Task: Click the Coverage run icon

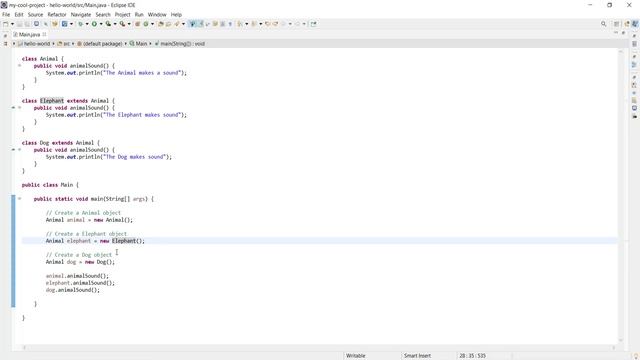Action: pyautogui.click(x=108, y=24)
